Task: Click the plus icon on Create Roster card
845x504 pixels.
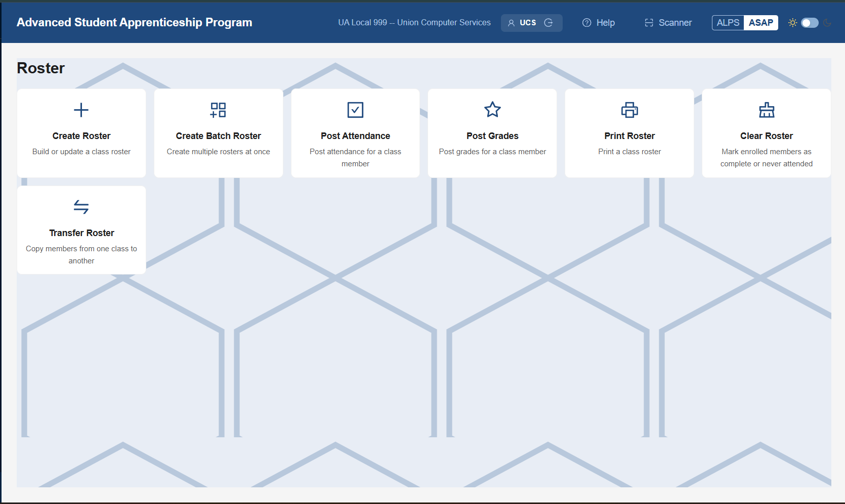Action: 81,110
